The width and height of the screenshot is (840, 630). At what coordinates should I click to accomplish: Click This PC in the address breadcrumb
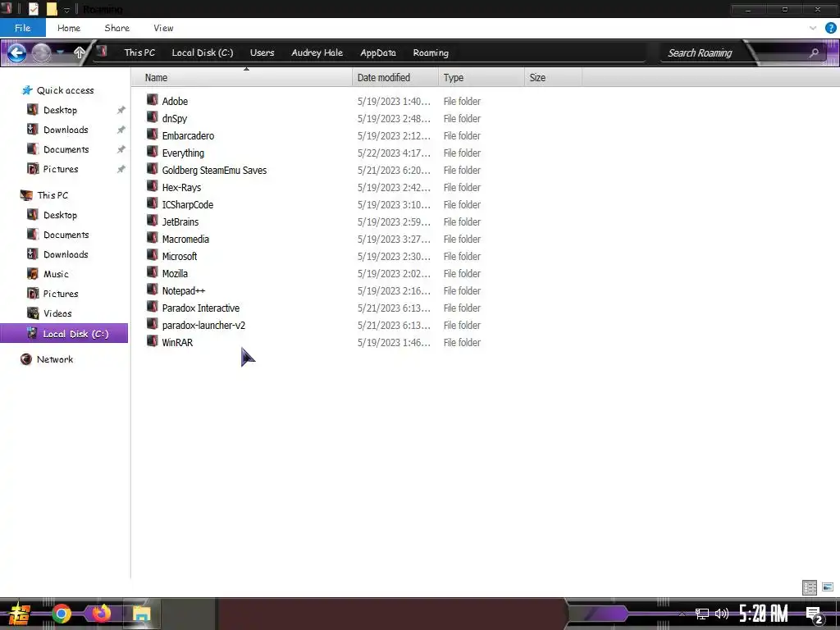[x=139, y=52]
